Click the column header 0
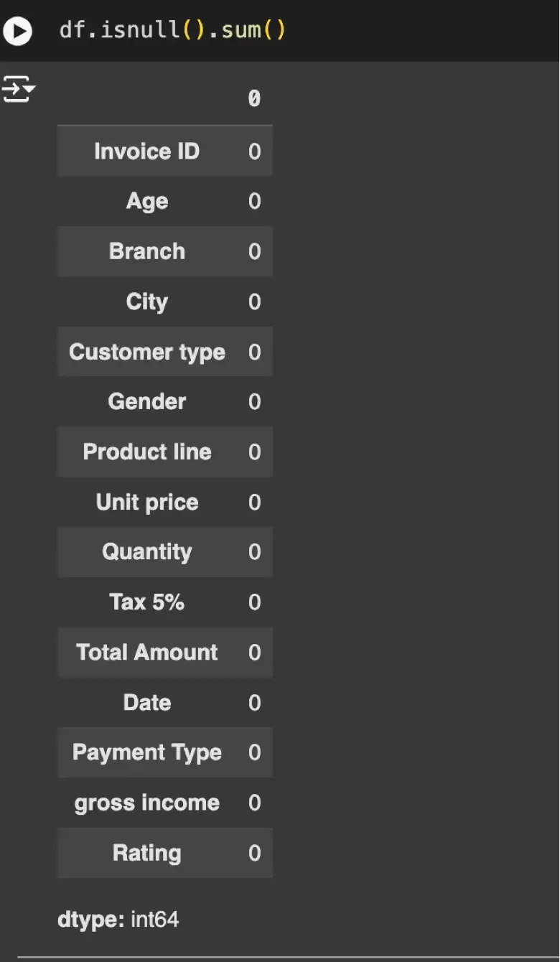The image size is (560, 962). point(254,98)
